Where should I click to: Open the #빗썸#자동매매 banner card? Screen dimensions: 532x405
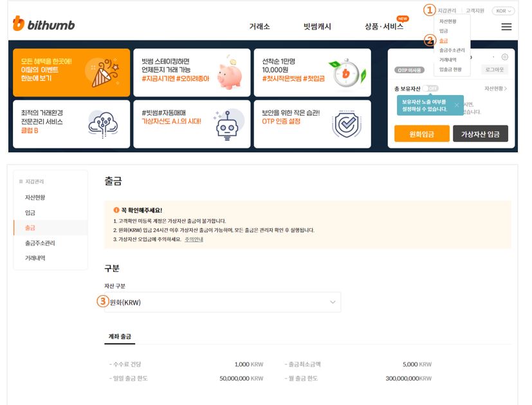pos(192,124)
